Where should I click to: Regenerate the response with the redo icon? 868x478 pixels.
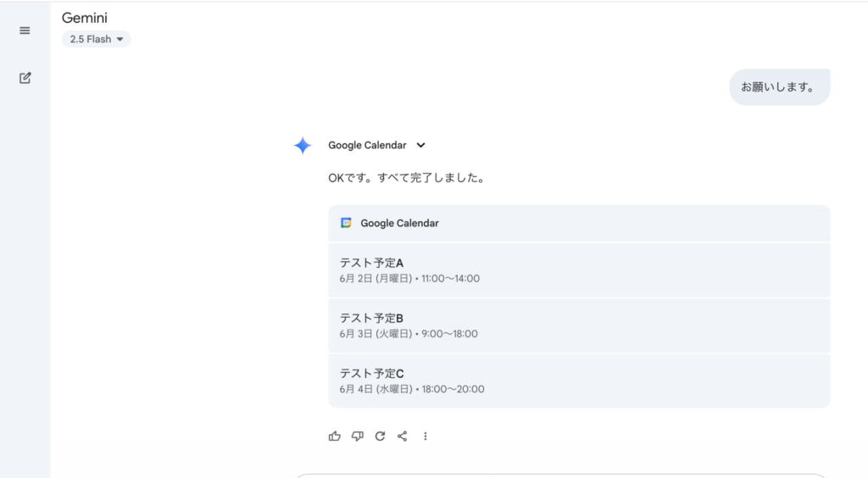pos(380,436)
